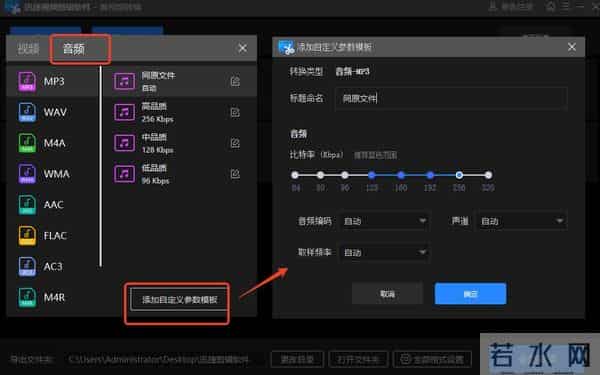Click the output folder path text
Screen dimensions: 600x375
(158, 360)
